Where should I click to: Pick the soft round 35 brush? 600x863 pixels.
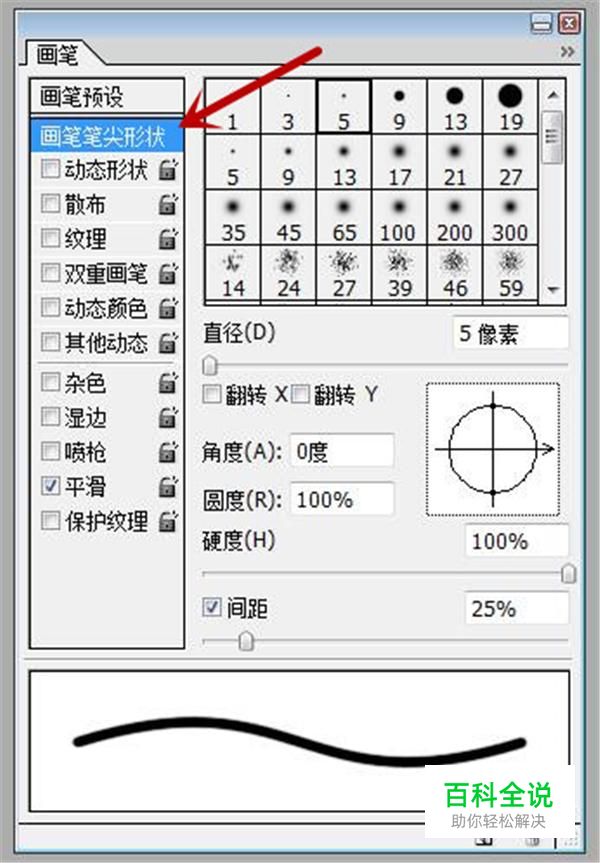(x=233, y=218)
